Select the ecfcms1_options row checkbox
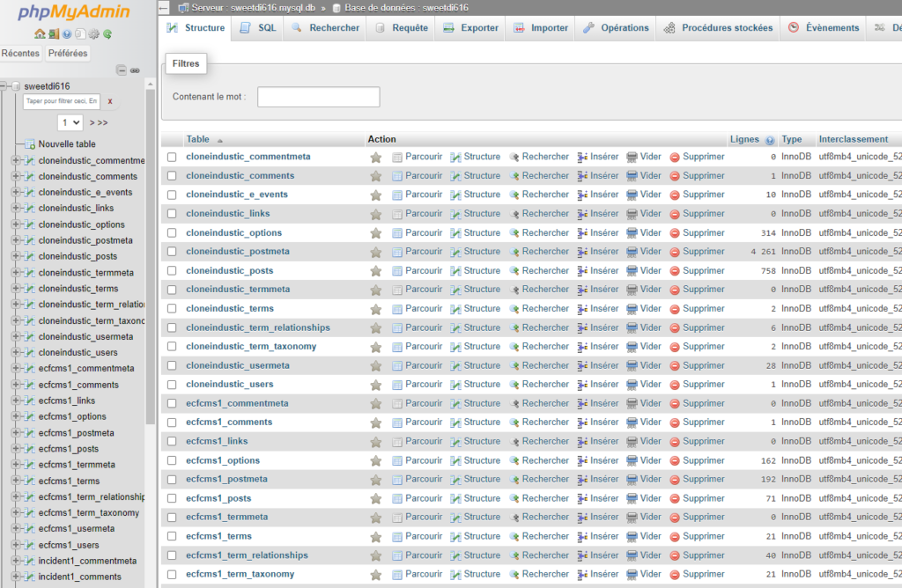 (x=172, y=460)
